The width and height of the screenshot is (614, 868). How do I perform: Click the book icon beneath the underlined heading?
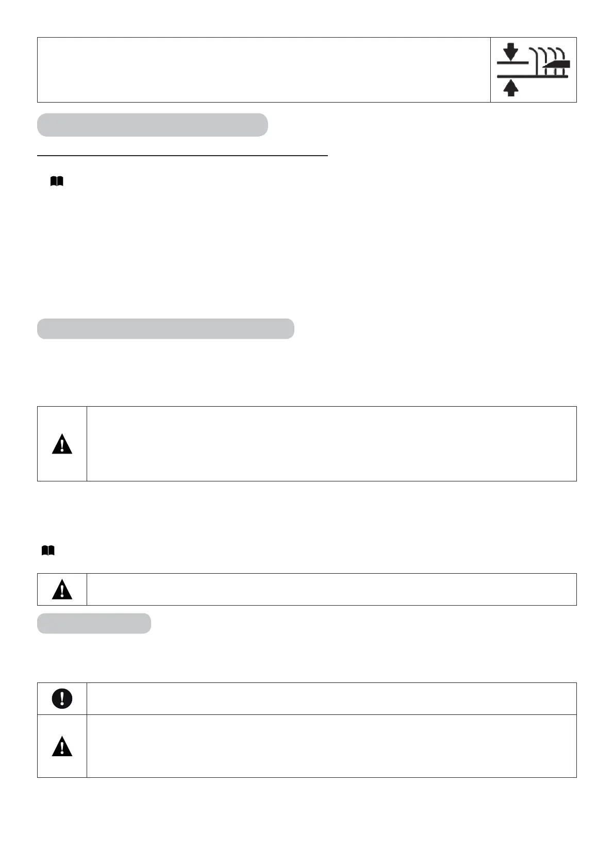57,181
